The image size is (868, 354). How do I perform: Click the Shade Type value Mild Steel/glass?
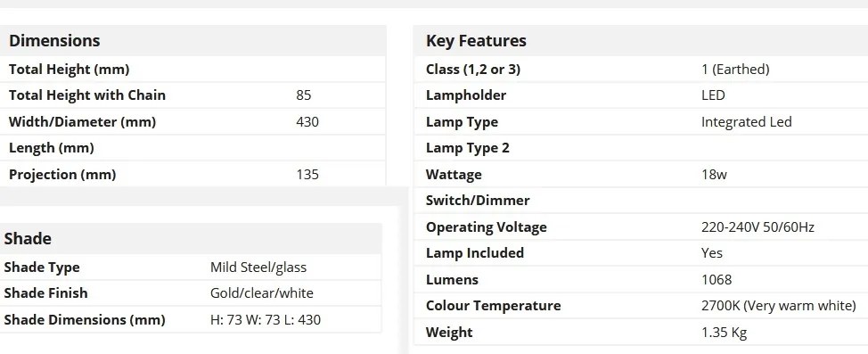pos(258,268)
